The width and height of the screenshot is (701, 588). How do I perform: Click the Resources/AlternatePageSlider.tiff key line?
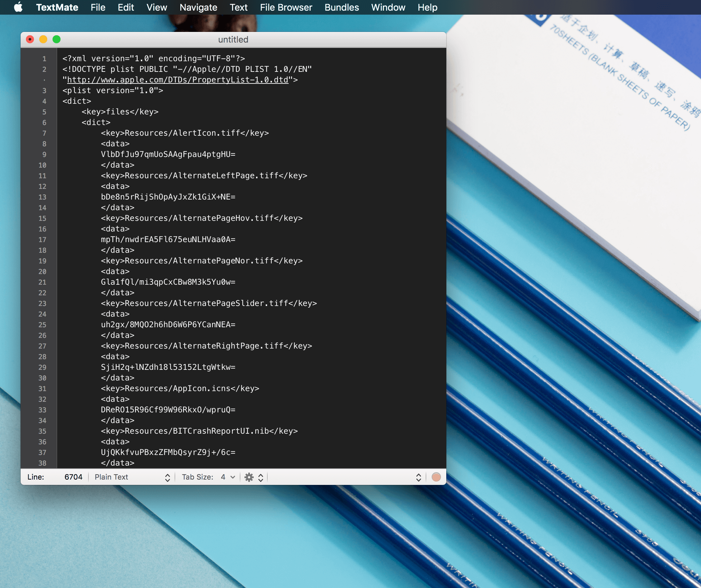[x=209, y=303]
